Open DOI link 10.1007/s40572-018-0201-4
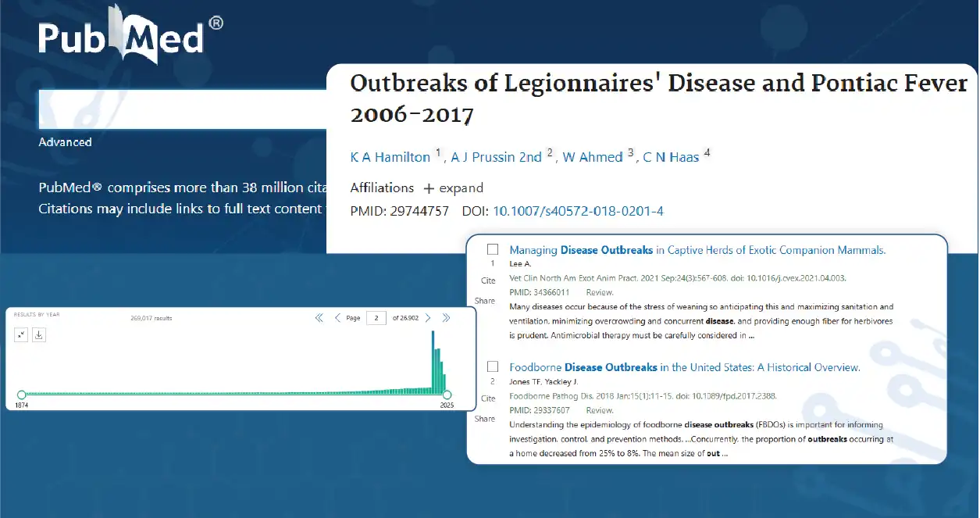980x518 pixels. pyautogui.click(x=578, y=212)
